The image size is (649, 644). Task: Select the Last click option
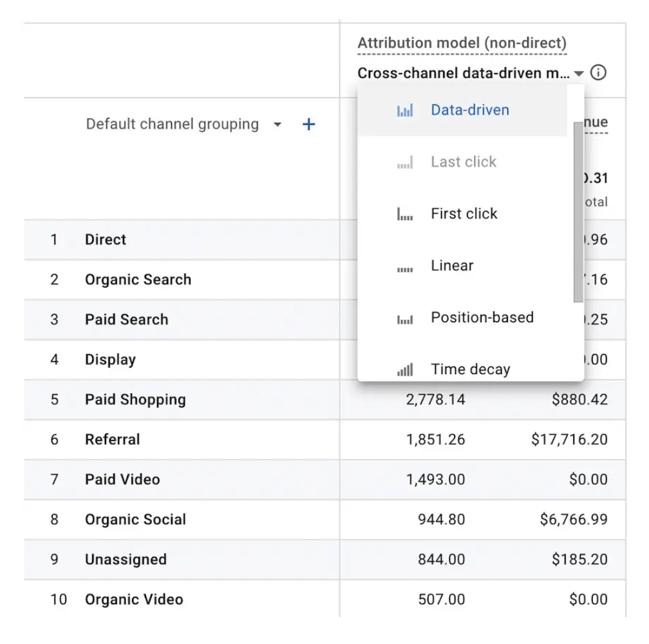click(x=464, y=162)
